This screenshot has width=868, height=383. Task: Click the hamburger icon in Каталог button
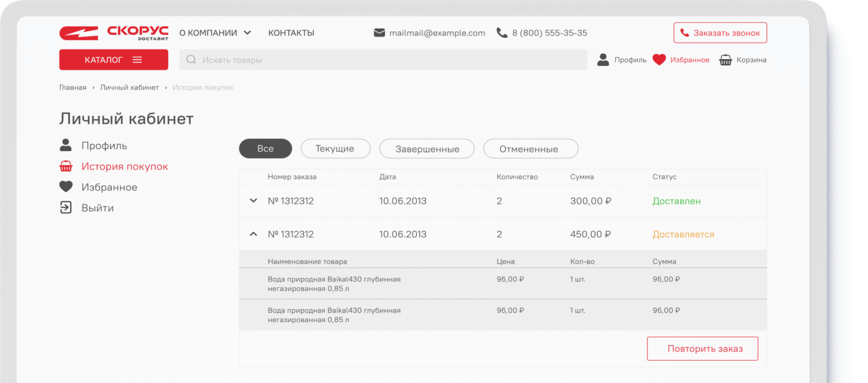point(137,60)
